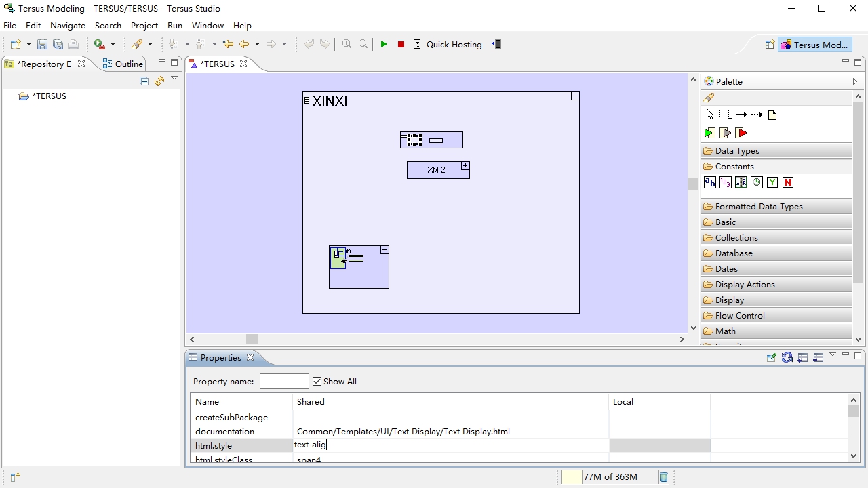Choose the Number constant '123' icon
The width and height of the screenshot is (868, 488).
[726, 182]
